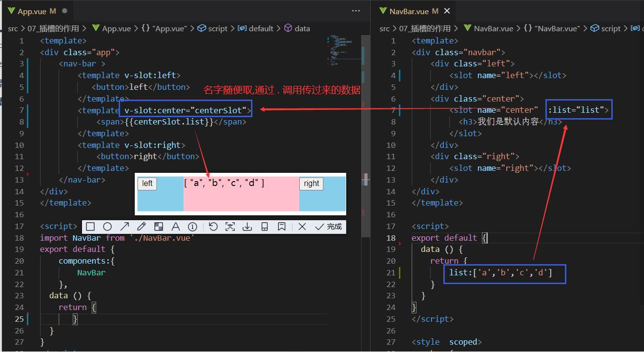The image size is (644, 352).
Task: Click the Vue icon on App.vue tab
Action: tap(10, 11)
